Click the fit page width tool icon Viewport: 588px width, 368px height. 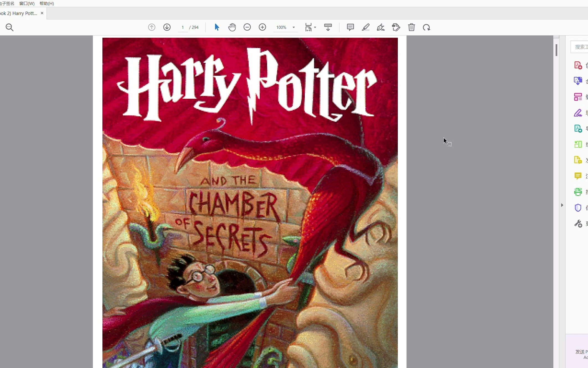point(308,27)
